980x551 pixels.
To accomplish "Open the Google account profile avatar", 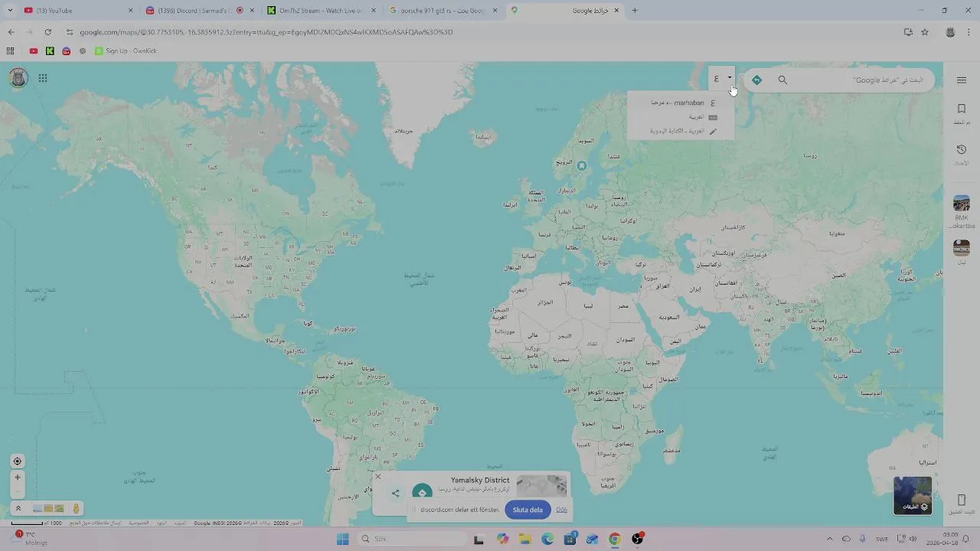I will 18,78.
